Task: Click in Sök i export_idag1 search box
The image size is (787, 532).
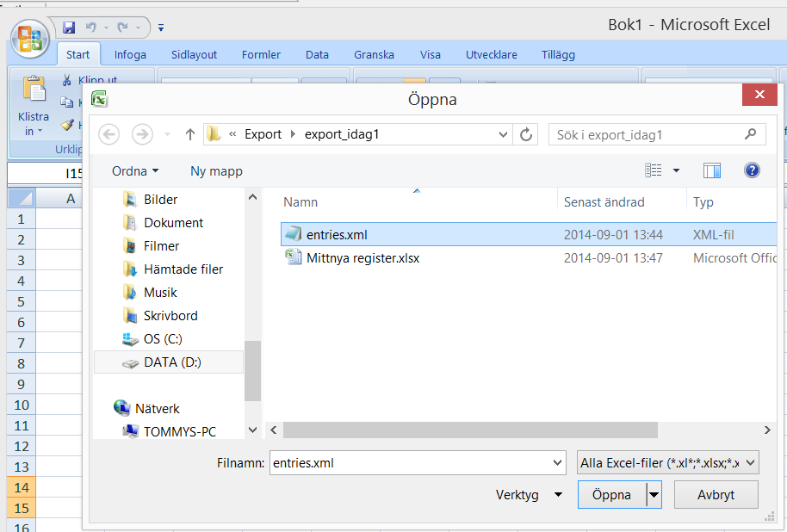Action: click(657, 134)
